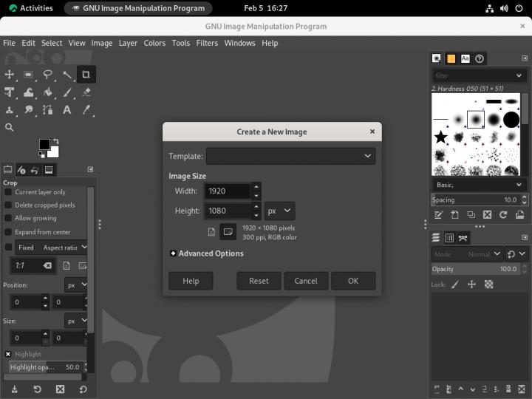Image resolution: width=532 pixels, height=399 pixels.
Task: Open the px unit dropdown beside Height
Action: click(x=279, y=211)
